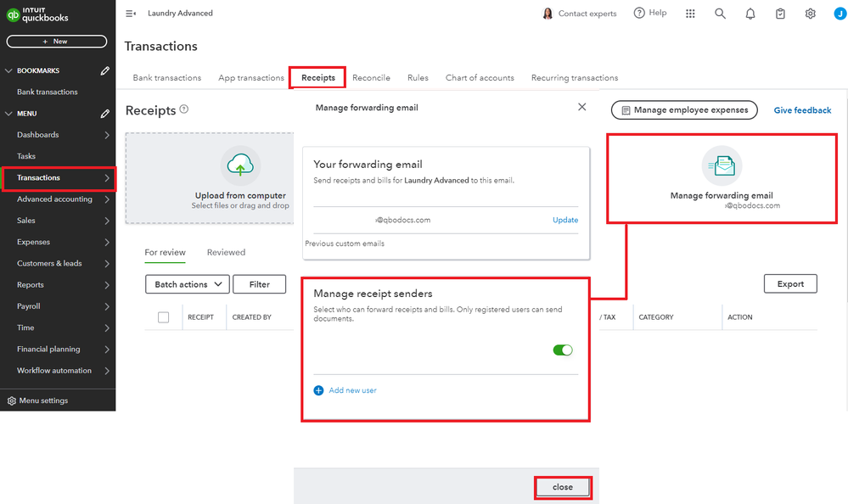Image resolution: width=848 pixels, height=504 pixels.
Task: Click the Update email link
Action: click(x=565, y=220)
